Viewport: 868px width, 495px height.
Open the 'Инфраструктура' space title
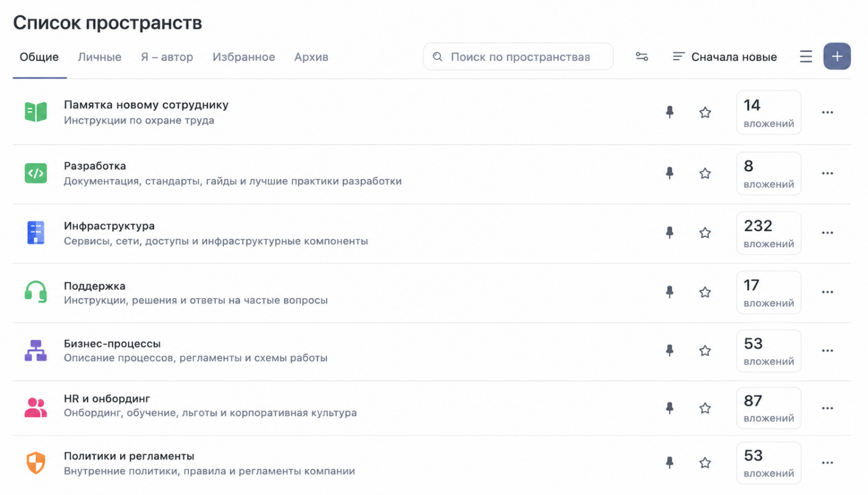(x=110, y=226)
